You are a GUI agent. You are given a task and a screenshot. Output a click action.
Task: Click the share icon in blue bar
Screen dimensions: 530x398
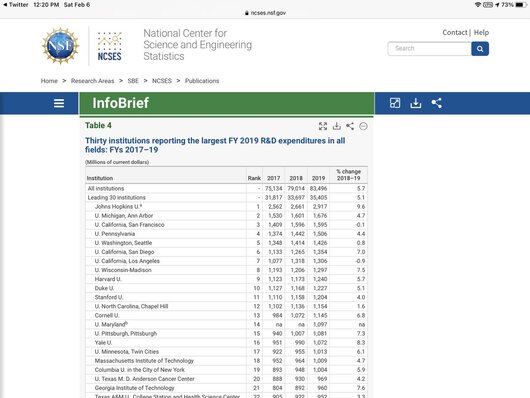[x=436, y=103]
